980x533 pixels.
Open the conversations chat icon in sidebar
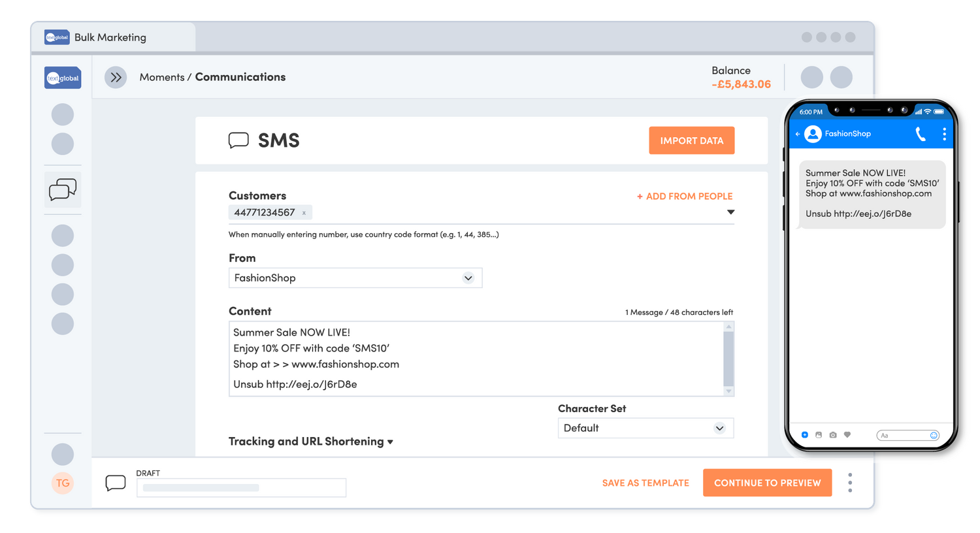(63, 189)
